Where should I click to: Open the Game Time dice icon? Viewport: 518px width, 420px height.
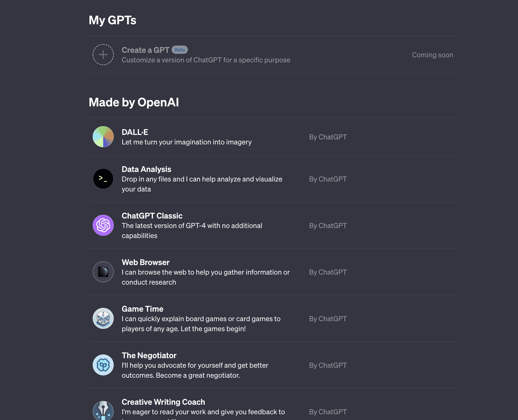tap(103, 318)
